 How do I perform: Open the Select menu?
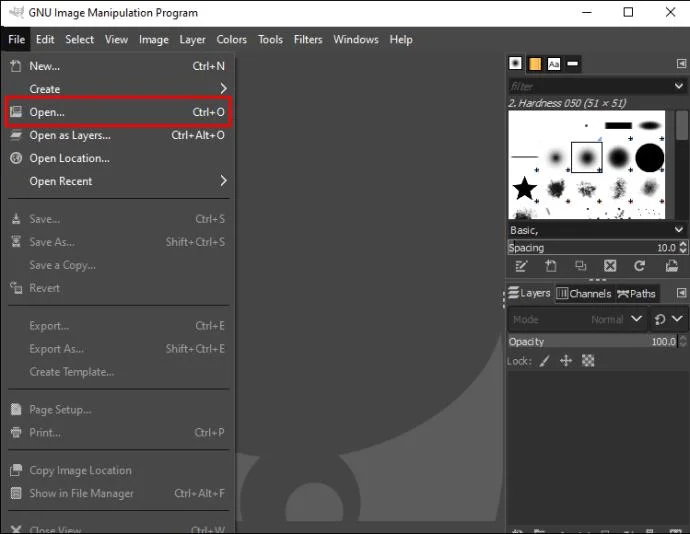[79, 40]
